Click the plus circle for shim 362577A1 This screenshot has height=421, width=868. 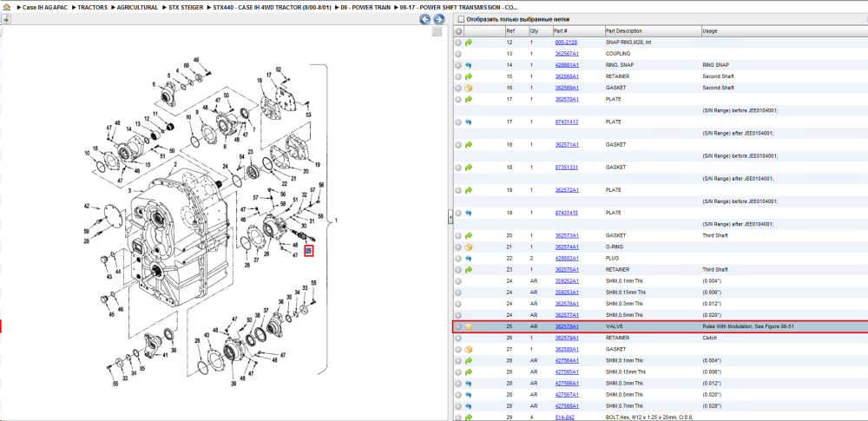click(458, 315)
